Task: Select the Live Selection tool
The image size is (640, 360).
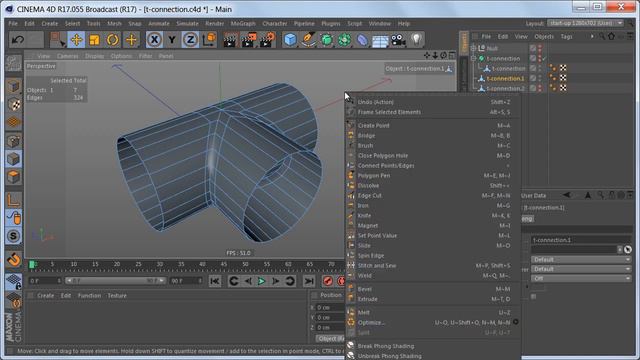Action: (x=57, y=40)
